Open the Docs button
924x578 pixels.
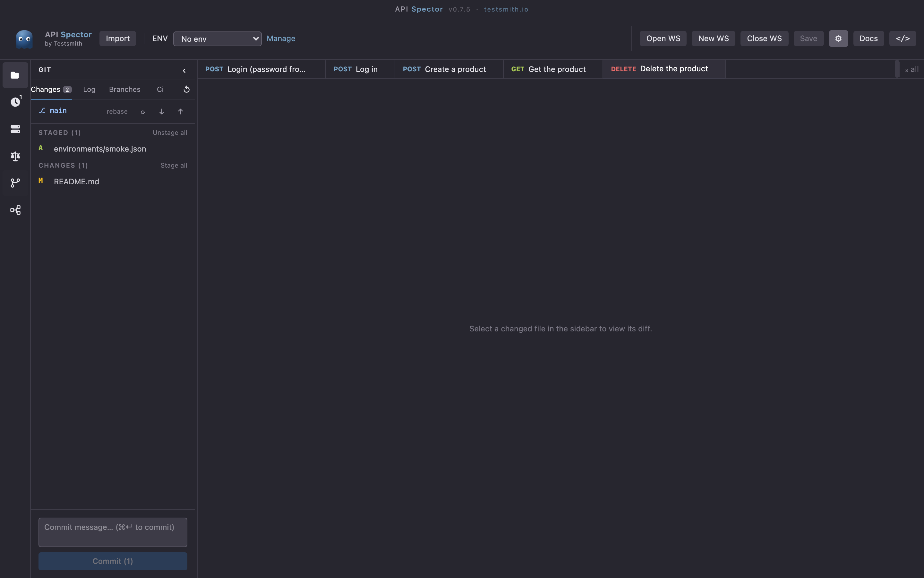(868, 39)
